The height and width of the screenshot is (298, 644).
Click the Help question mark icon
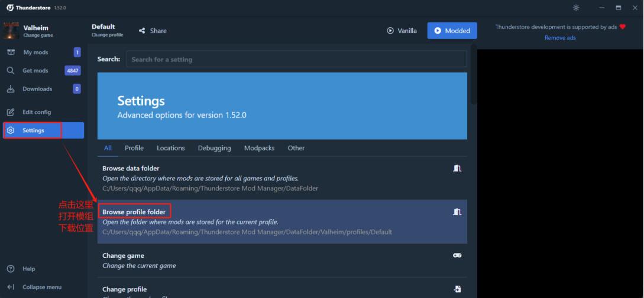tap(11, 269)
